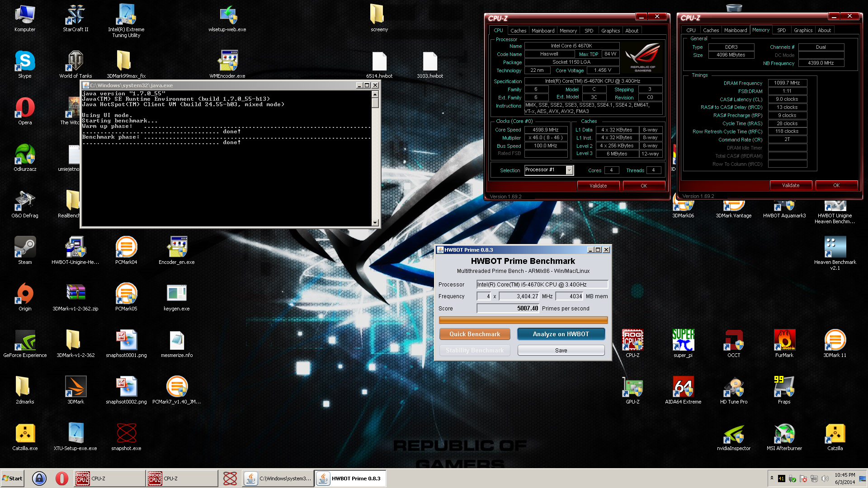868x488 pixels.
Task: Open the Origin desktop icon
Action: pos(25,297)
